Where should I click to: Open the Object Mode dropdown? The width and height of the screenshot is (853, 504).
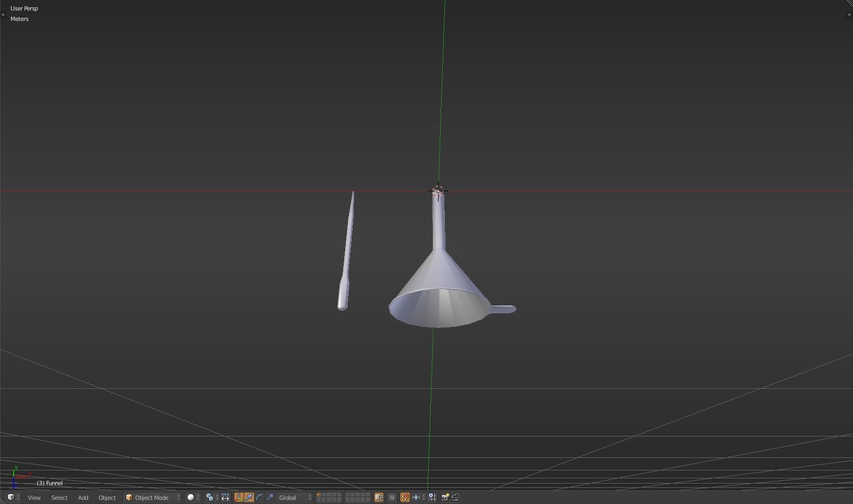pyautogui.click(x=152, y=497)
